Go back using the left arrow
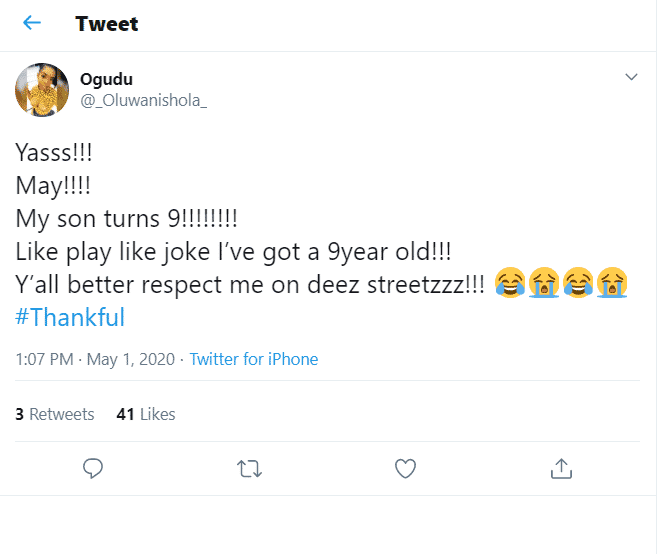Screen dimensions: 657x554 32,23
